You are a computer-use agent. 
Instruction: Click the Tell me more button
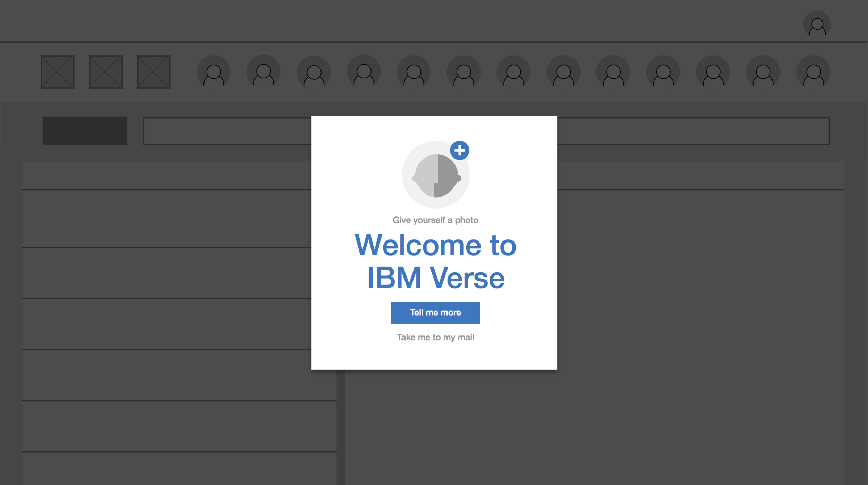pyautogui.click(x=435, y=313)
